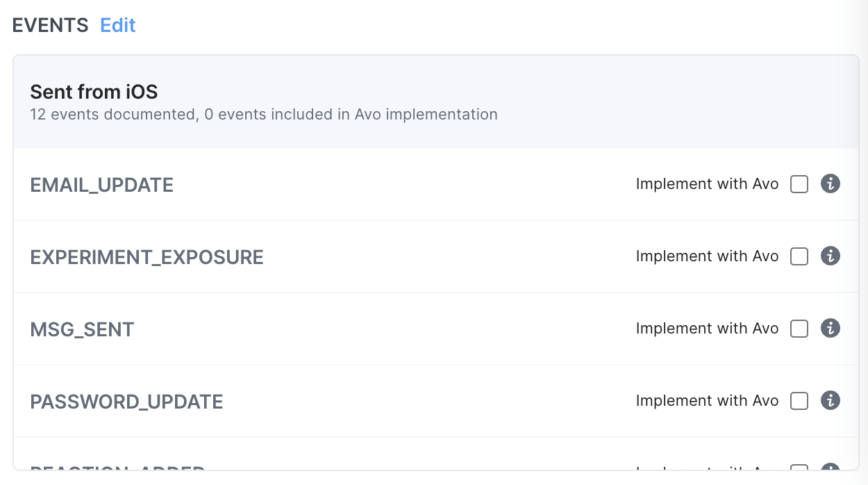Click the Sent from iOS source header
Screen dimensions: 868x485
[x=94, y=92]
